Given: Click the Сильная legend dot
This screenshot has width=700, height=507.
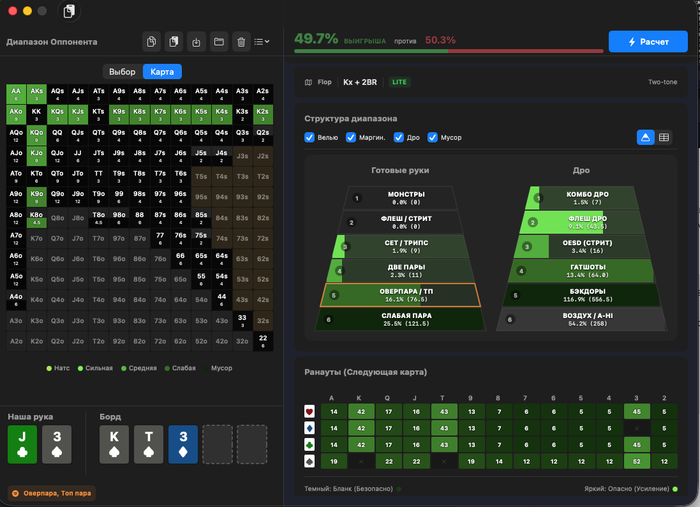Looking at the screenshot, I should point(80,368).
